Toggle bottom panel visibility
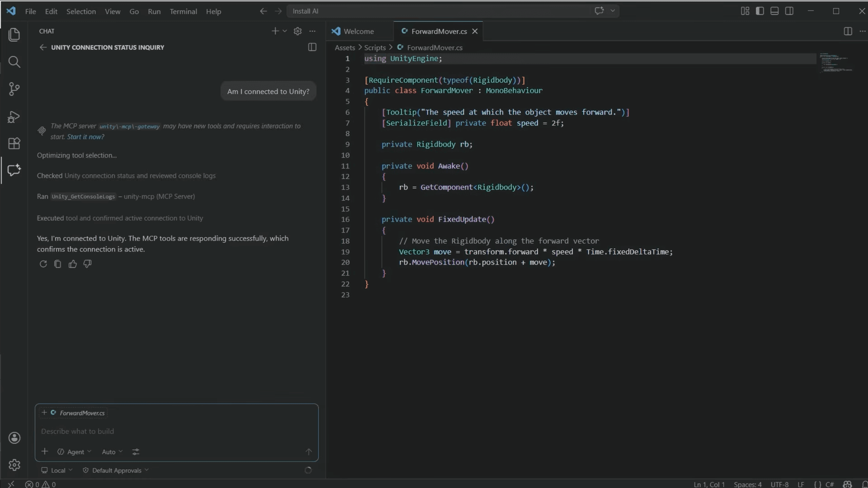 (774, 11)
